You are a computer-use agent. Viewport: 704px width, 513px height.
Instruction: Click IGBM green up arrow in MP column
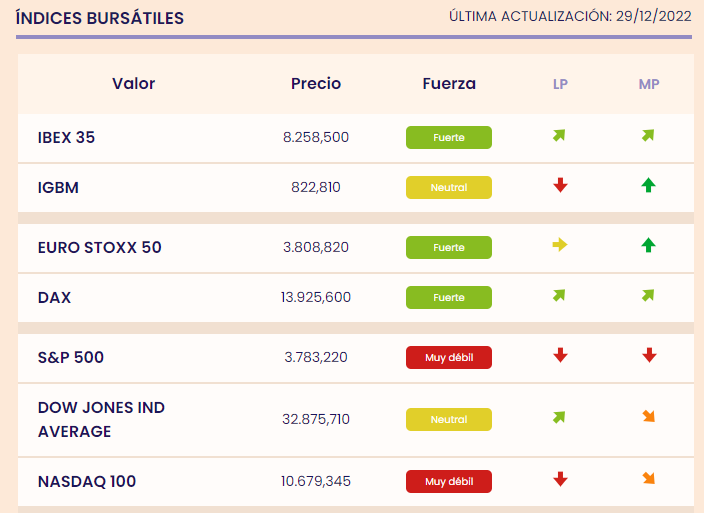click(648, 185)
